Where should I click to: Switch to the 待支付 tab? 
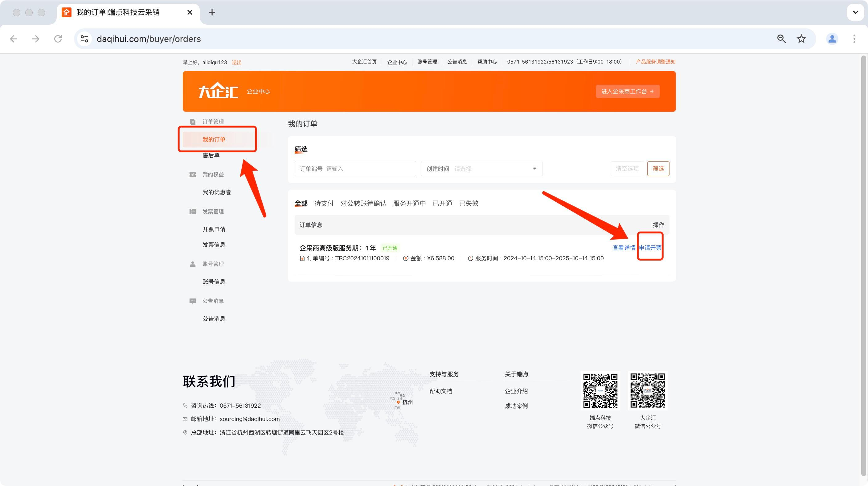click(x=324, y=204)
